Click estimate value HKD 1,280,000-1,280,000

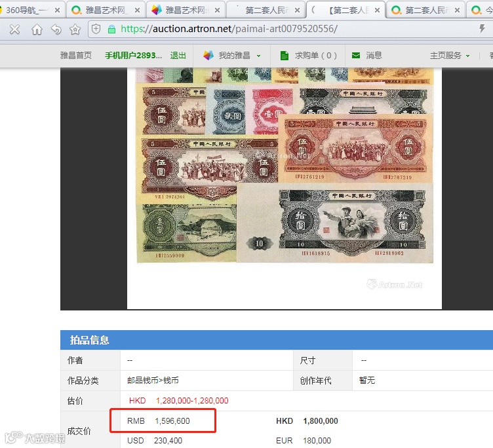(x=178, y=401)
